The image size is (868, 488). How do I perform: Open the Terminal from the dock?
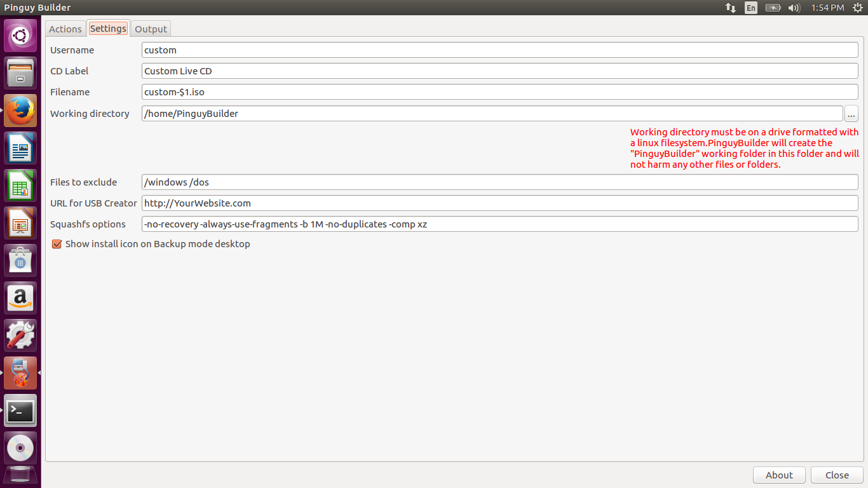20,410
